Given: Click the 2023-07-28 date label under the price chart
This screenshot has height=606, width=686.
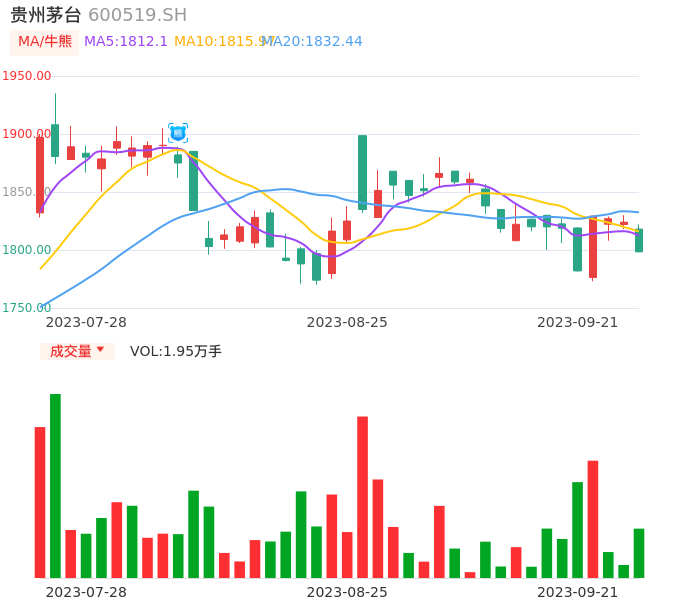Looking at the screenshot, I should pos(86,322).
